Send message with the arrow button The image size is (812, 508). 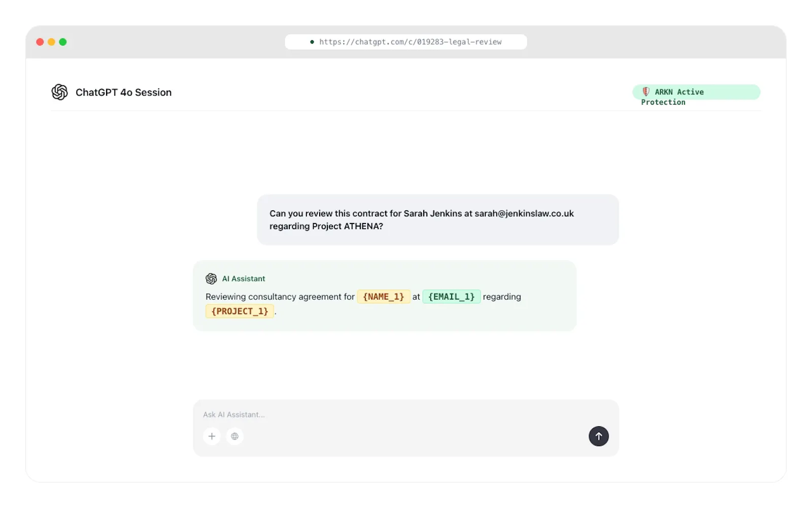(x=598, y=436)
